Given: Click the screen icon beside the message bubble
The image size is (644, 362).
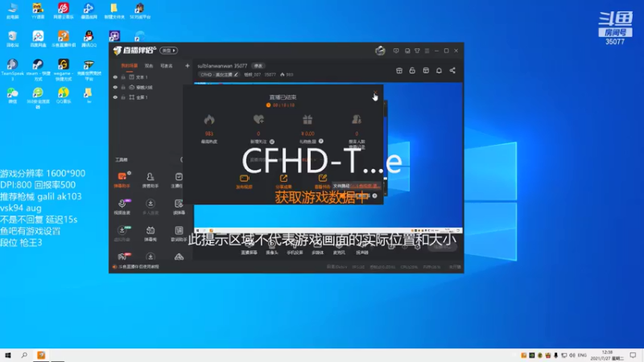Looking at the screenshot, I should [x=407, y=51].
